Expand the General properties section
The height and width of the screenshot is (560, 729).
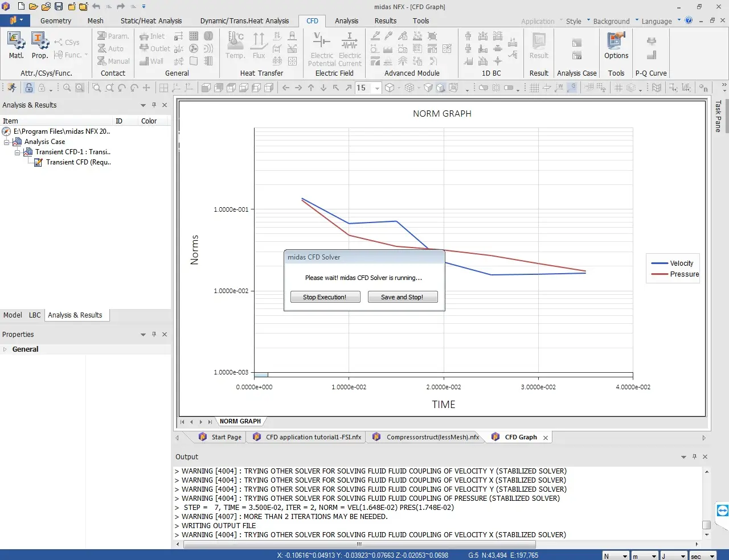coord(5,349)
